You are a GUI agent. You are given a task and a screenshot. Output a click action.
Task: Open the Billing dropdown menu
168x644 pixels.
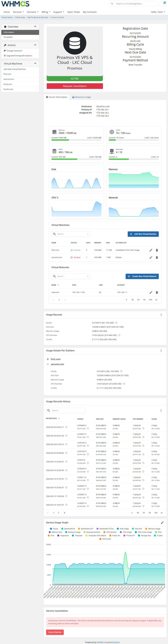tap(46, 12)
